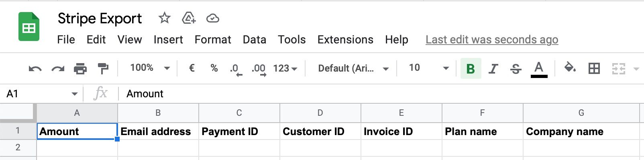Click the Undo arrow icon
The image size is (644, 160).
(x=35, y=69)
